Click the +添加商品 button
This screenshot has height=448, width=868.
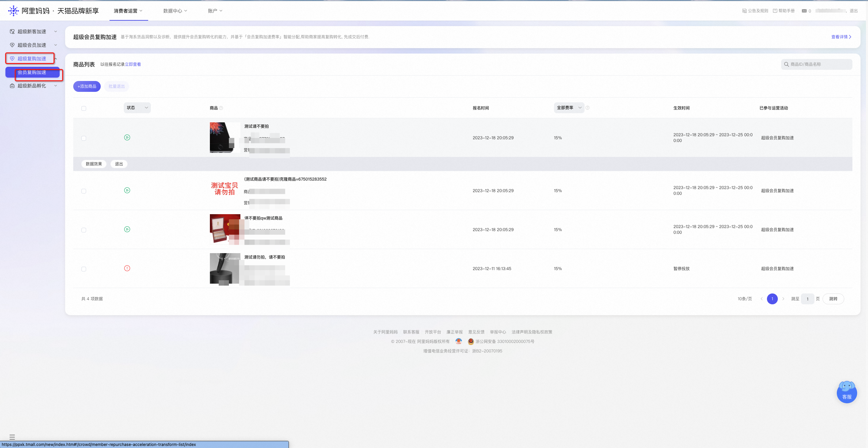[87, 86]
